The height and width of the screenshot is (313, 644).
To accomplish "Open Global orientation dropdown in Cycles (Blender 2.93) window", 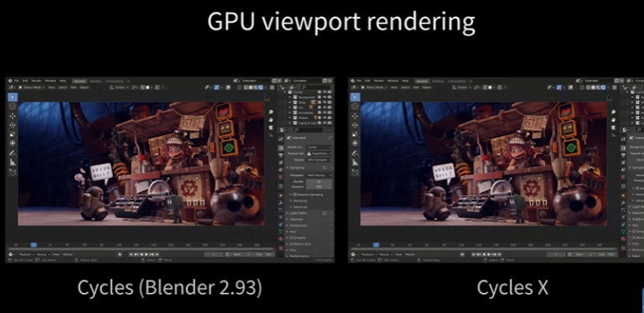I will coord(119,87).
